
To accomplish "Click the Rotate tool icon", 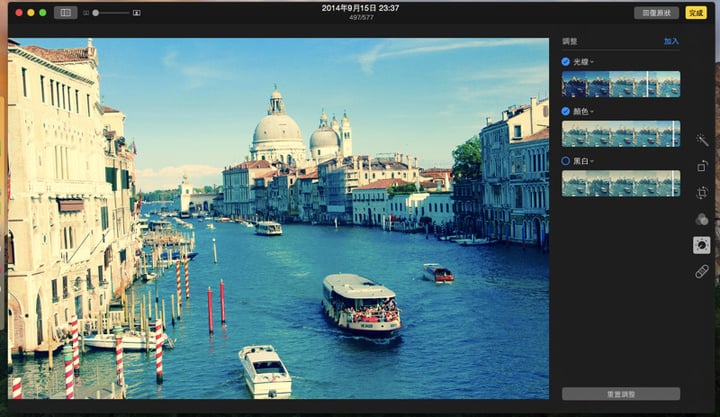I will (701, 166).
